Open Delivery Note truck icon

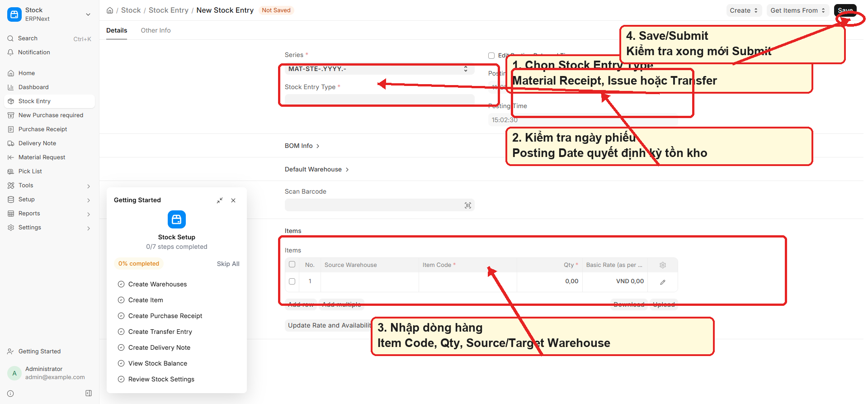click(x=11, y=143)
